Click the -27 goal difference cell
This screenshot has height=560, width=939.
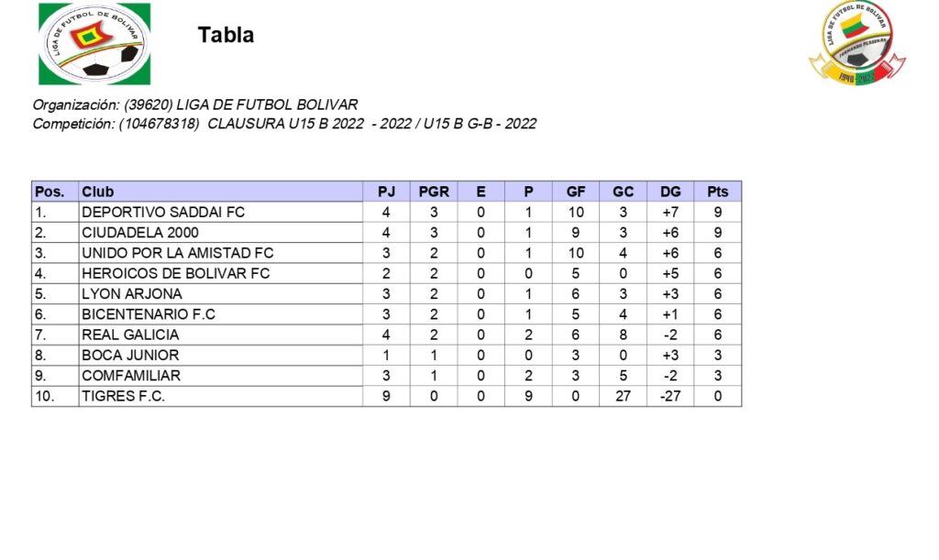[x=670, y=396]
